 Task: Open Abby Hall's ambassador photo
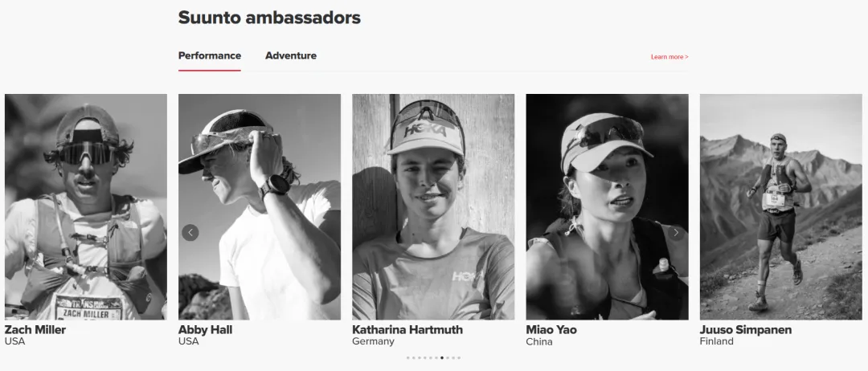[260, 207]
